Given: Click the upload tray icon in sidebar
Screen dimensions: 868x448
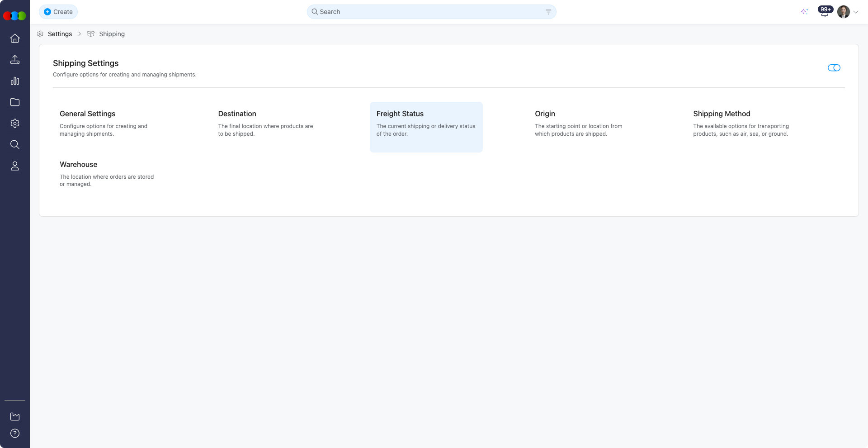Looking at the screenshot, I should [x=15, y=60].
